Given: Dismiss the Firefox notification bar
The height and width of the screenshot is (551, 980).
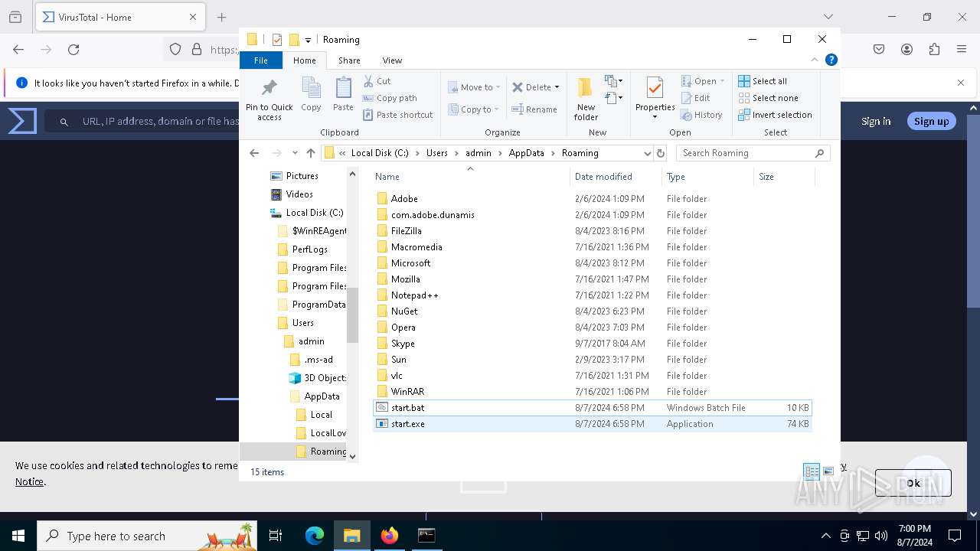Looking at the screenshot, I should click(961, 83).
